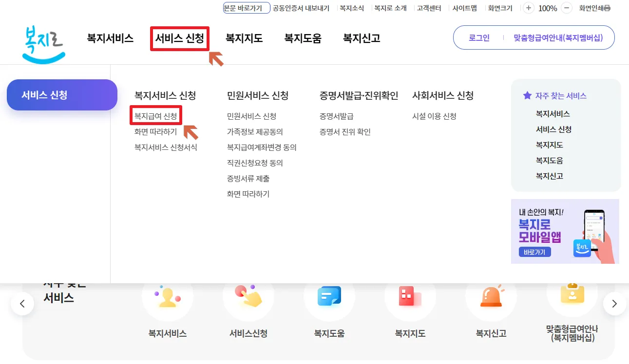Click the 복지신고 siren icon
Screen dimensions: 629x364
pyautogui.click(x=491, y=297)
